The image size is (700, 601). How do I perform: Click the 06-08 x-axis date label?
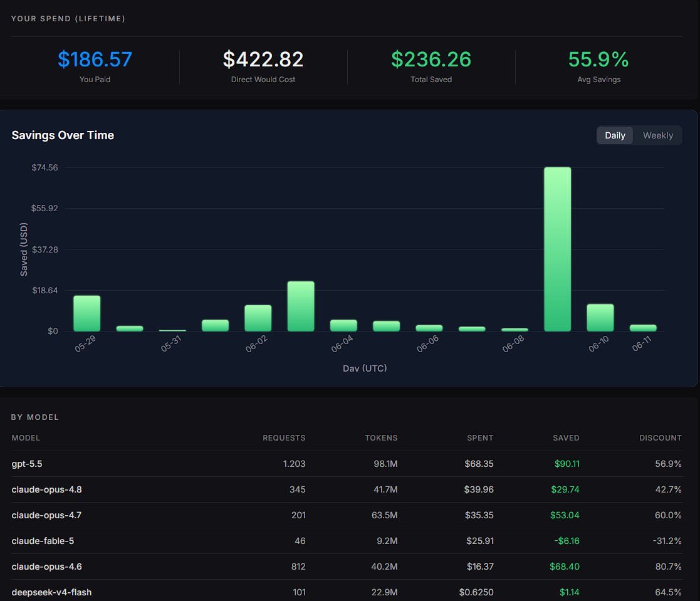513,344
